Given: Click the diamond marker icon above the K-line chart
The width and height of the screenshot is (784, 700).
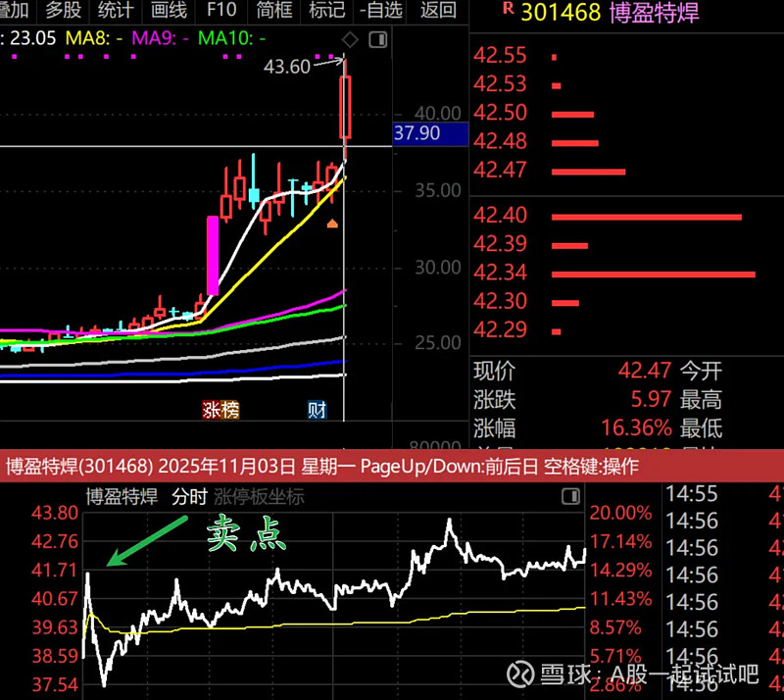Looking at the screenshot, I should [349, 41].
